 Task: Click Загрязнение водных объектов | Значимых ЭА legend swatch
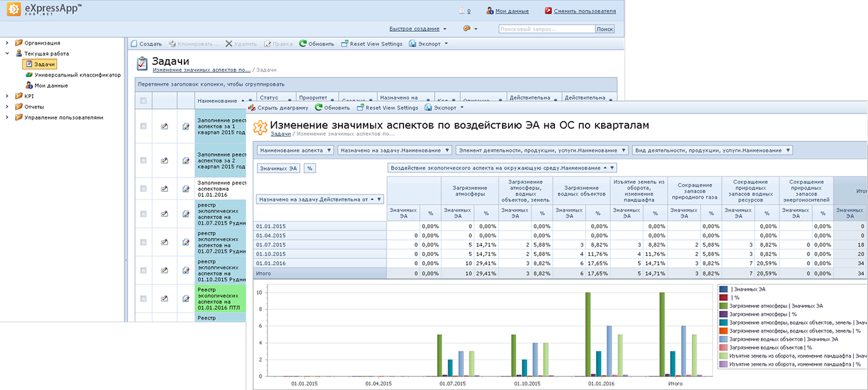click(723, 339)
